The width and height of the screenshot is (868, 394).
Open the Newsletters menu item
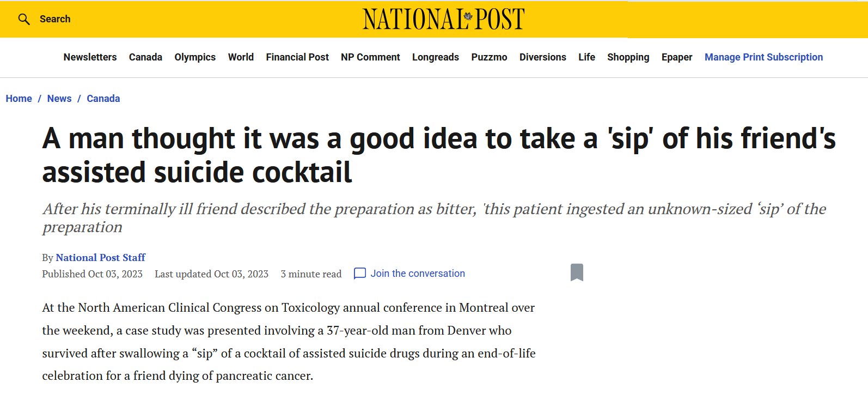90,57
